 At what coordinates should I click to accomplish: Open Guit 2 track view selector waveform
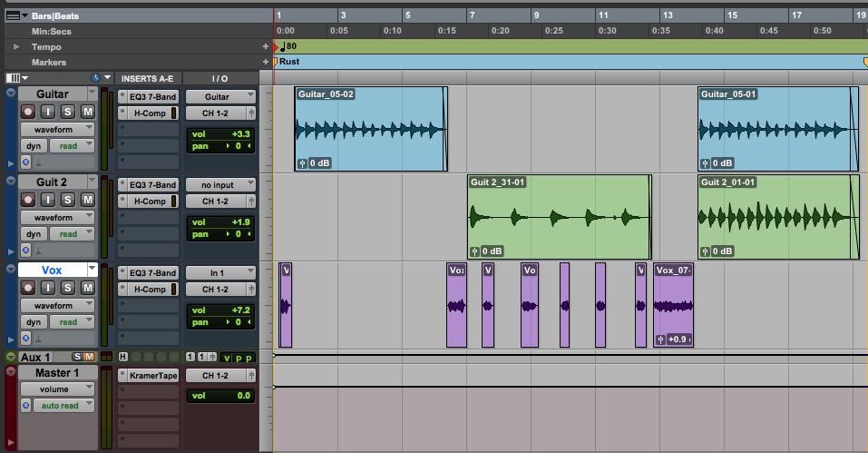(57, 218)
